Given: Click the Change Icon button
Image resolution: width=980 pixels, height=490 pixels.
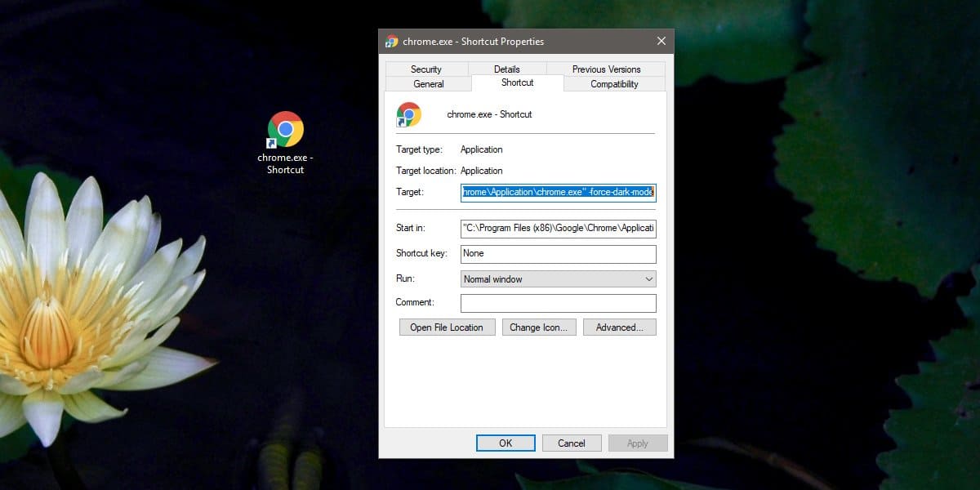Looking at the screenshot, I should [x=539, y=327].
